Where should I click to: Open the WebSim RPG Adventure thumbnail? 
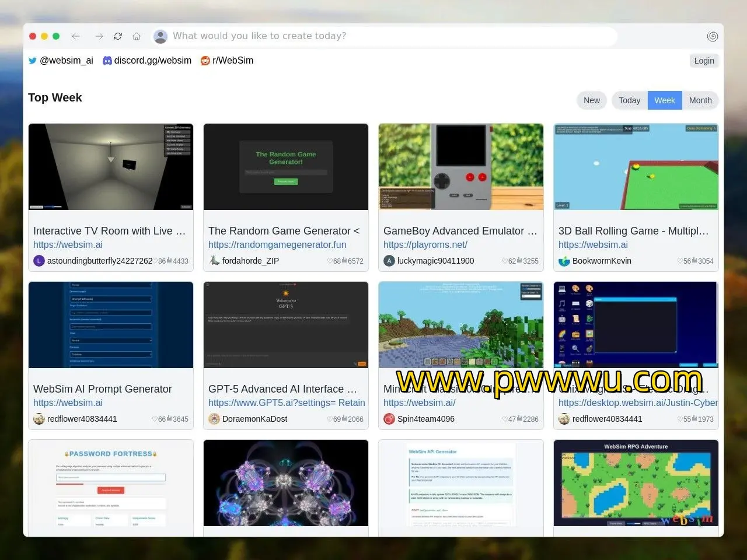636,483
